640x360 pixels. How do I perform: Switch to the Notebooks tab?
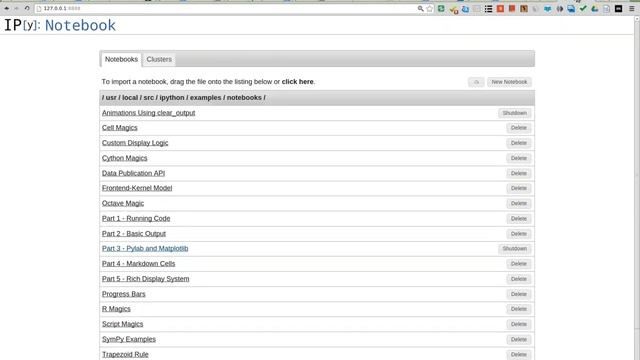pyautogui.click(x=121, y=59)
